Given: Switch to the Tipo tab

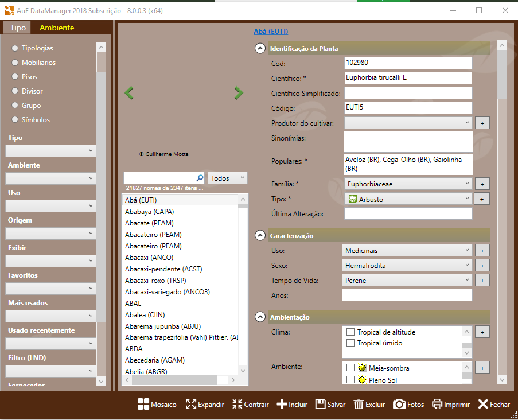Looking at the screenshot, I should coord(18,28).
